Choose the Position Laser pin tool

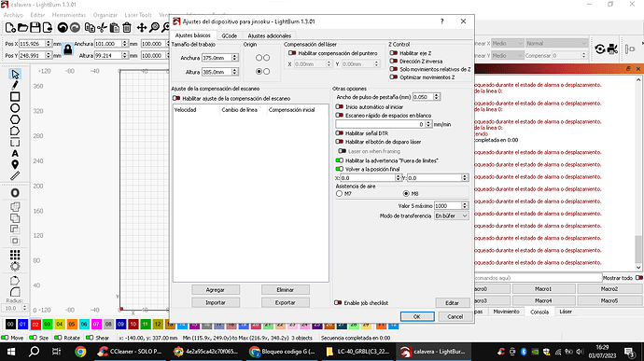[15, 165]
